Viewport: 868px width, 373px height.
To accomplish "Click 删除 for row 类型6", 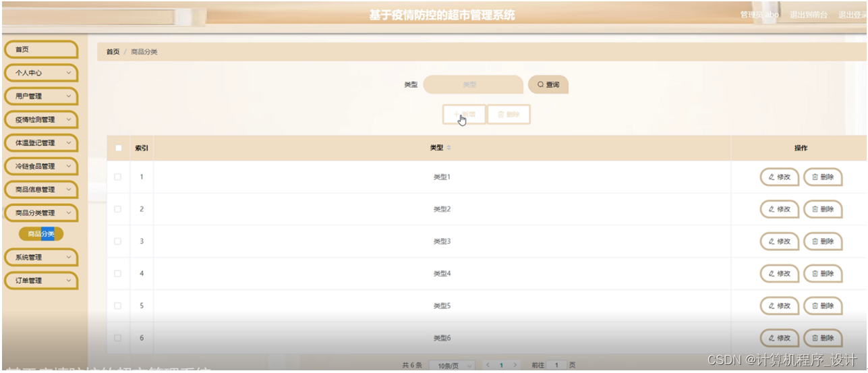I will (823, 338).
